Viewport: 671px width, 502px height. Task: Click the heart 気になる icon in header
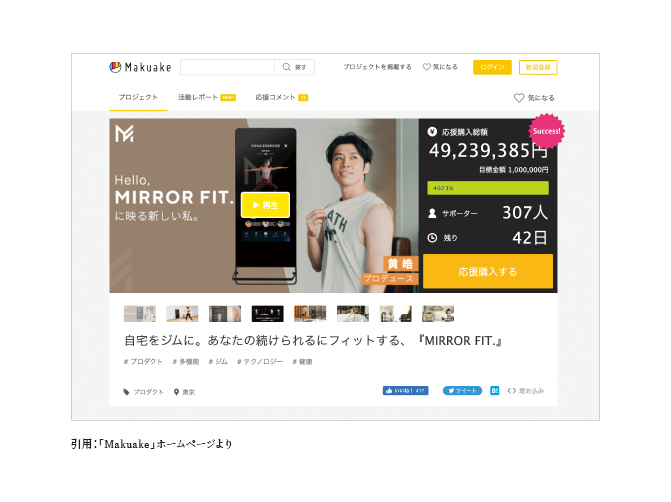tap(426, 67)
